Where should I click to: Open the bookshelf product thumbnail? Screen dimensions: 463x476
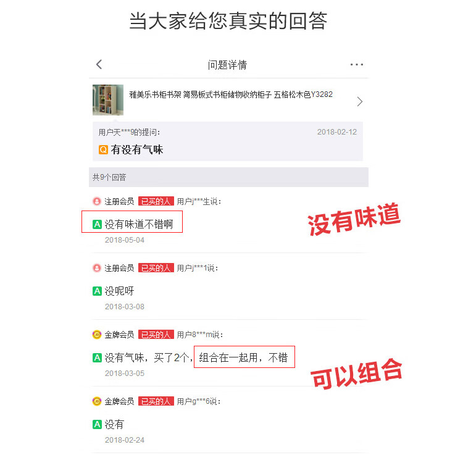(108, 100)
